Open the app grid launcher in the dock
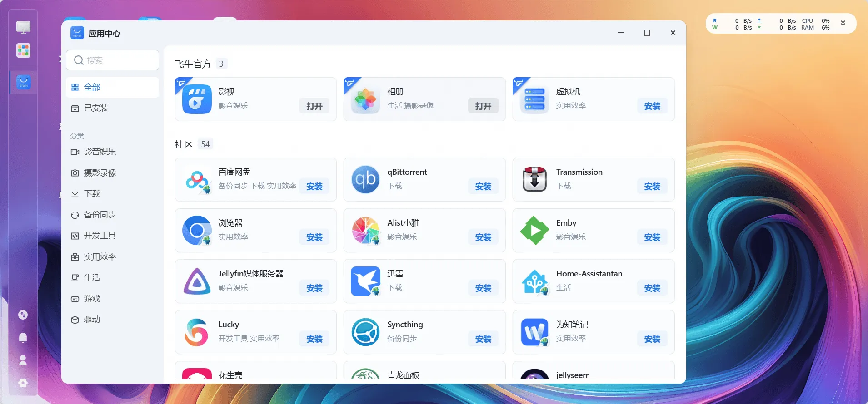This screenshot has height=404, width=868. coord(23,50)
